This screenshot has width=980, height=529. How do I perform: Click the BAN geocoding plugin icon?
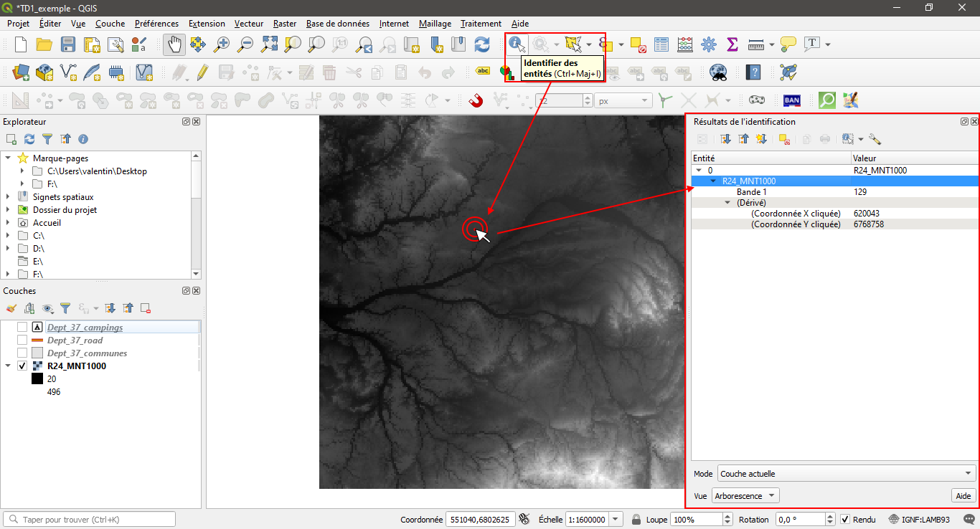tap(792, 100)
